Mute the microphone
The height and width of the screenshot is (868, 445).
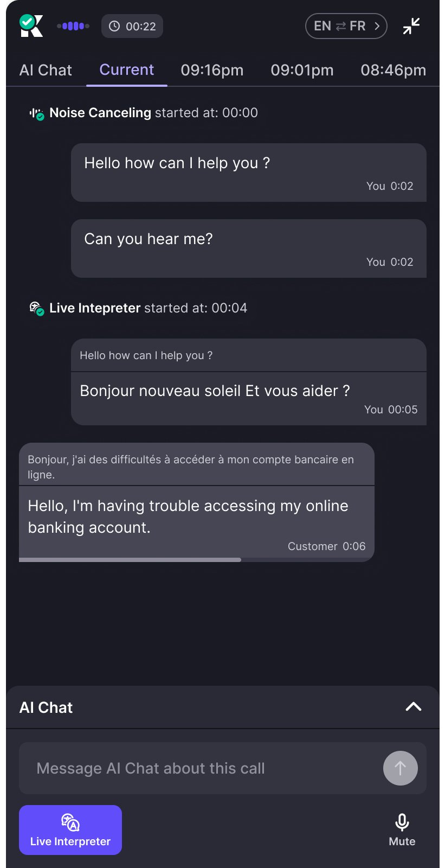pos(402,830)
